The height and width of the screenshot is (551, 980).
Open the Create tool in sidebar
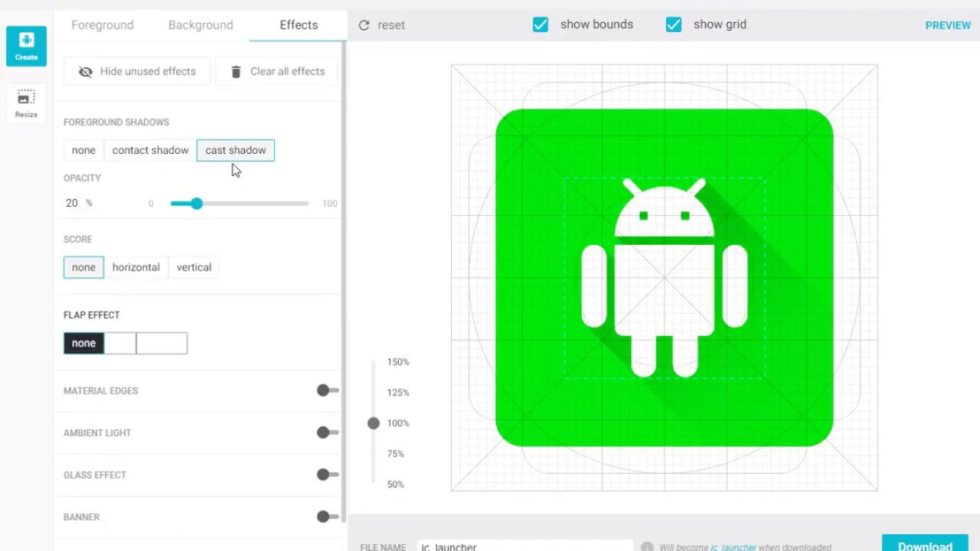[26, 46]
